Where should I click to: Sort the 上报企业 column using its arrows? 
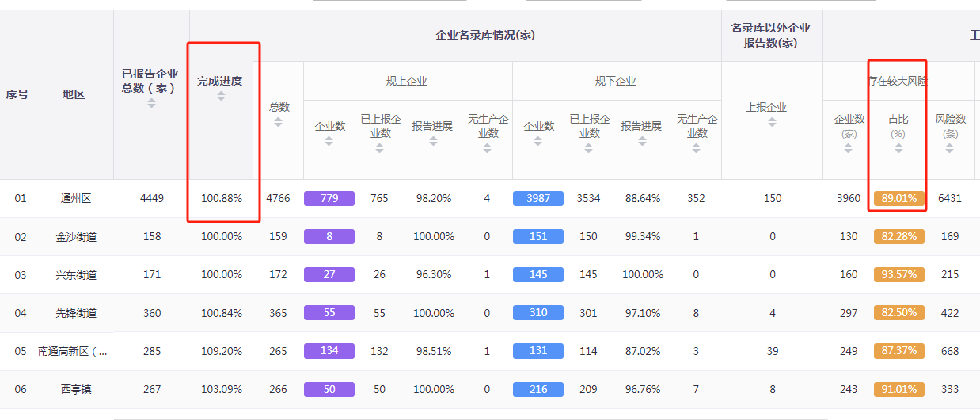(772, 122)
